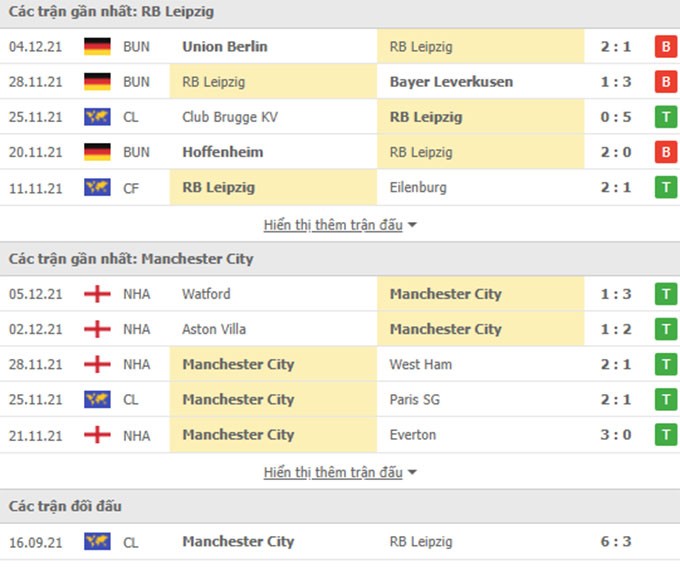680x579 pixels.
Task: Click the 'Các trận đối đầu' section header
Action: 65,506
